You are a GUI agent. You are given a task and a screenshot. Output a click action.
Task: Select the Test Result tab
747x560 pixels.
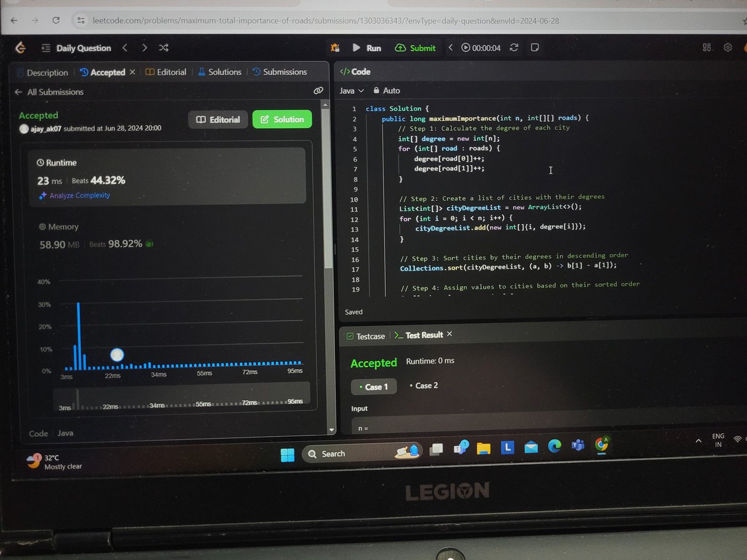coord(419,335)
